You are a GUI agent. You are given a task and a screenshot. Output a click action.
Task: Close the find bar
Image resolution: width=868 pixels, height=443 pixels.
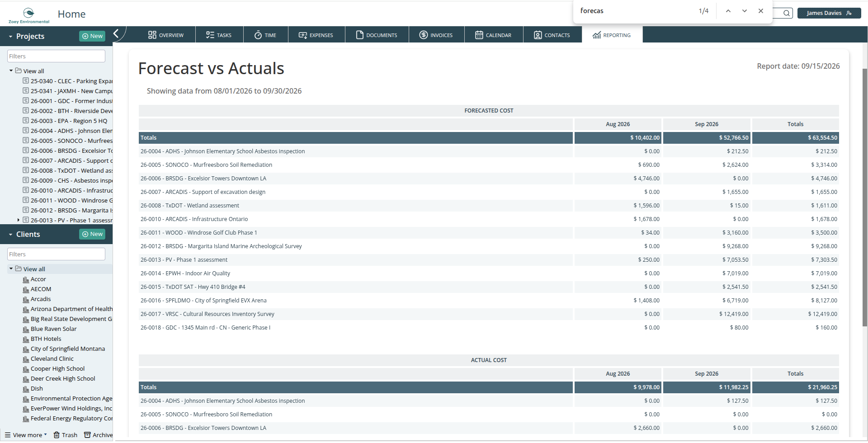[761, 11]
